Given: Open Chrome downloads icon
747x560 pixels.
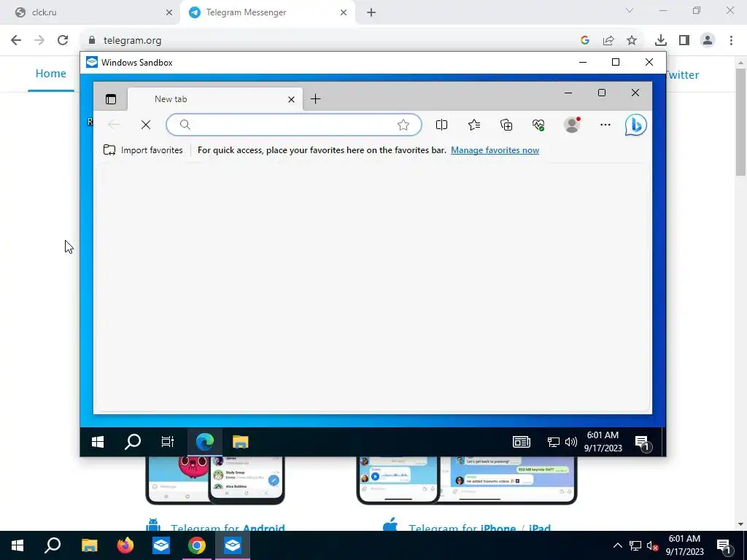Looking at the screenshot, I should [660, 40].
